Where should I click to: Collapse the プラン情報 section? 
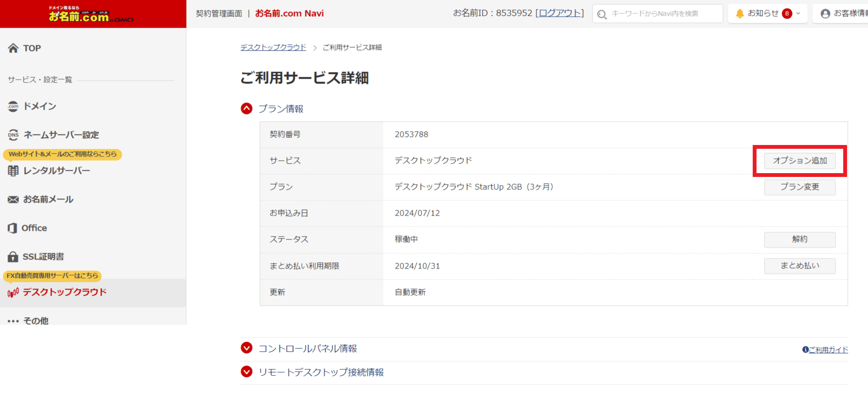(x=246, y=109)
